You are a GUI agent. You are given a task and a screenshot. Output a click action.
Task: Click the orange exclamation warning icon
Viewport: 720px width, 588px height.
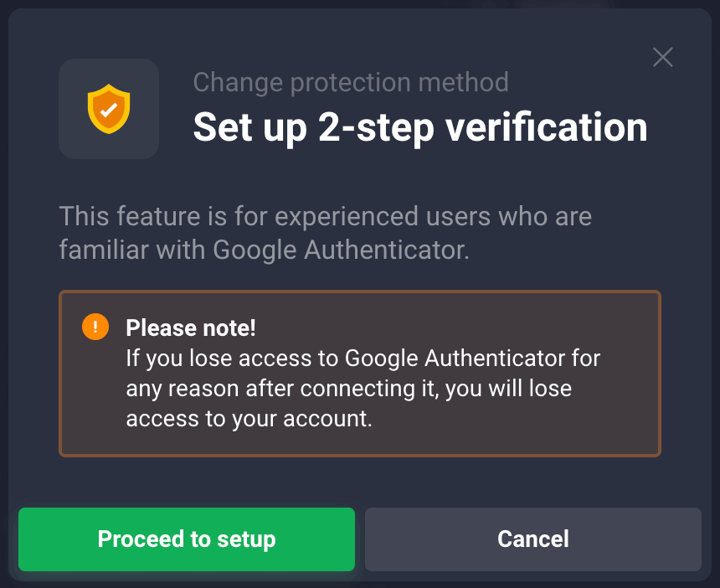tap(95, 327)
